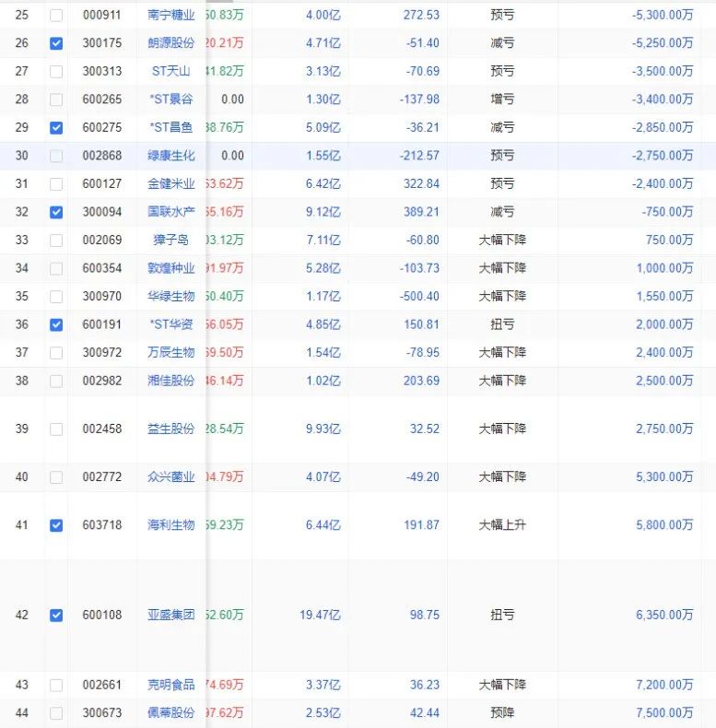Screen dimensions: 716x728
Task: Select the checkbox in the 600265 row
Action: pyautogui.click(x=56, y=100)
